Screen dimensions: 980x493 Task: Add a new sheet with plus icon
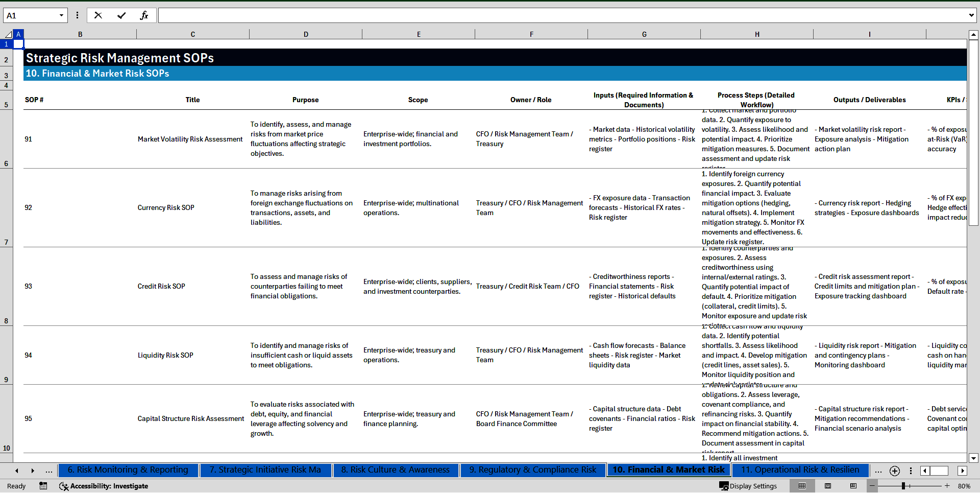894,471
